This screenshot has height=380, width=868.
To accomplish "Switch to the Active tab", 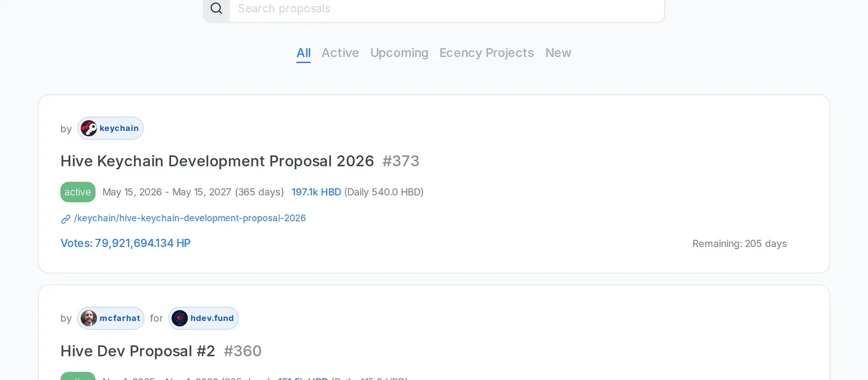I will (340, 53).
